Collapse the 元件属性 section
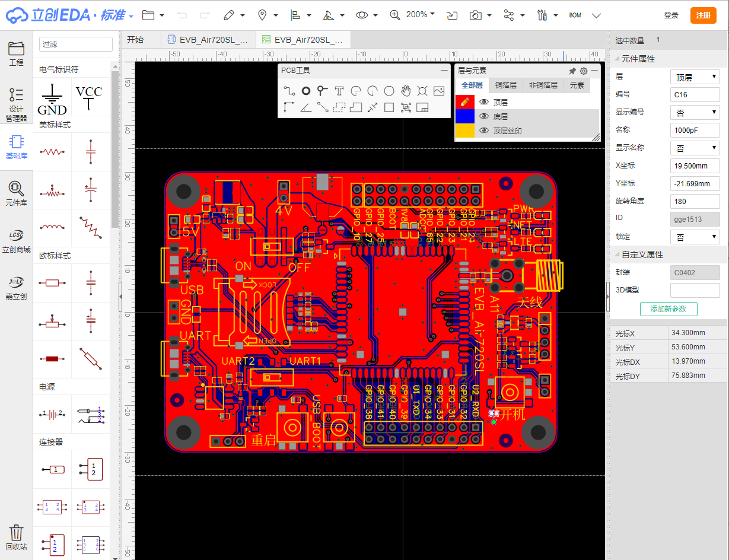 click(x=618, y=59)
